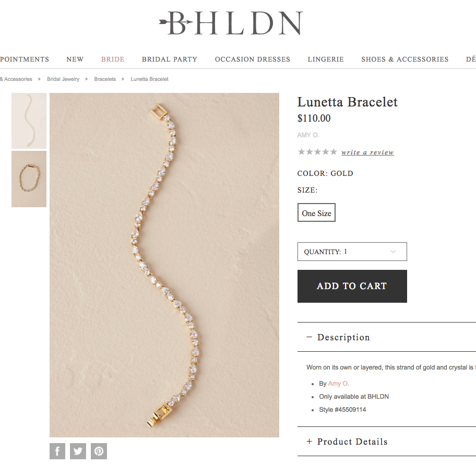
Task: Share product on Facebook icon
Action: coord(57,451)
